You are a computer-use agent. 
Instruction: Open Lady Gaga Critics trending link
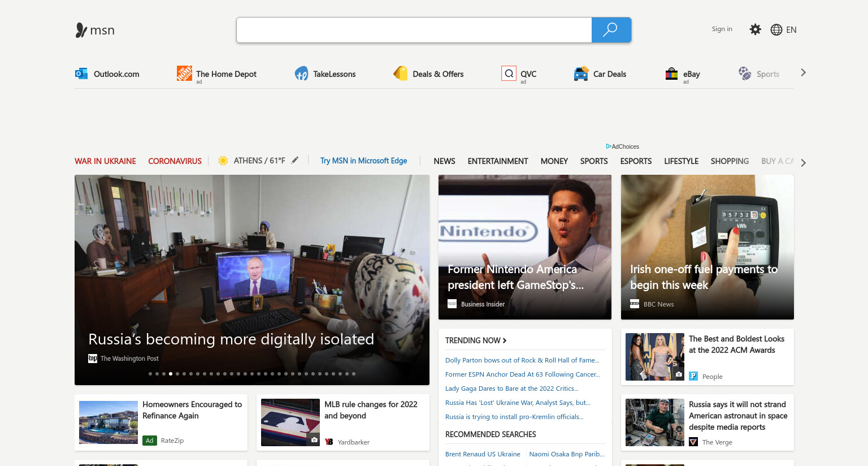[512, 389]
